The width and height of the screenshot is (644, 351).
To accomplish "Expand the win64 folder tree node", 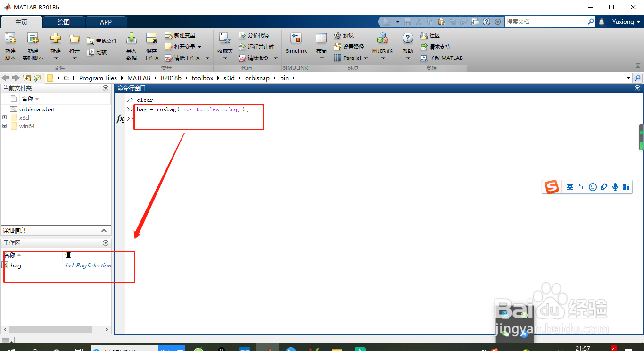I will (x=5, y=126).
